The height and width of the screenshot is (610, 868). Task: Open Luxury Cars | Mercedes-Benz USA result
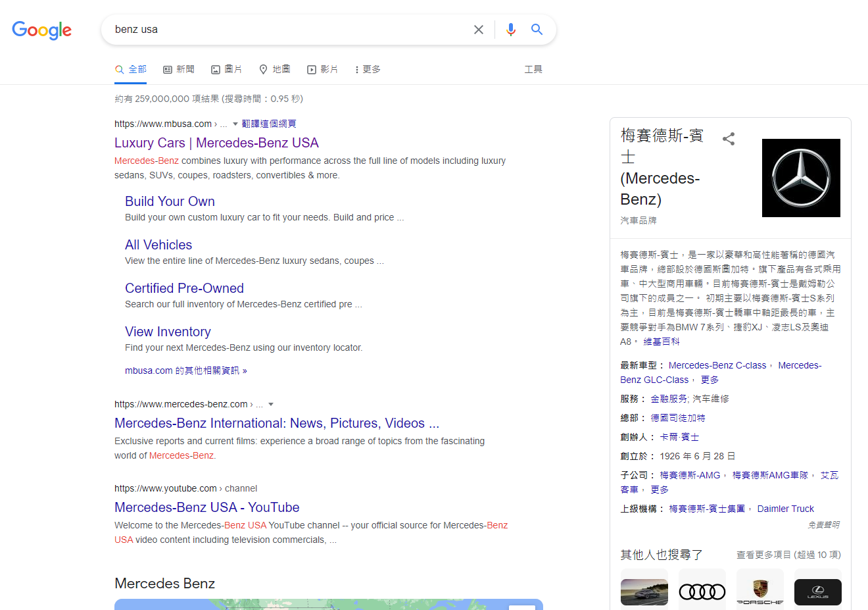pyautogui.click(x=216, y=143)
